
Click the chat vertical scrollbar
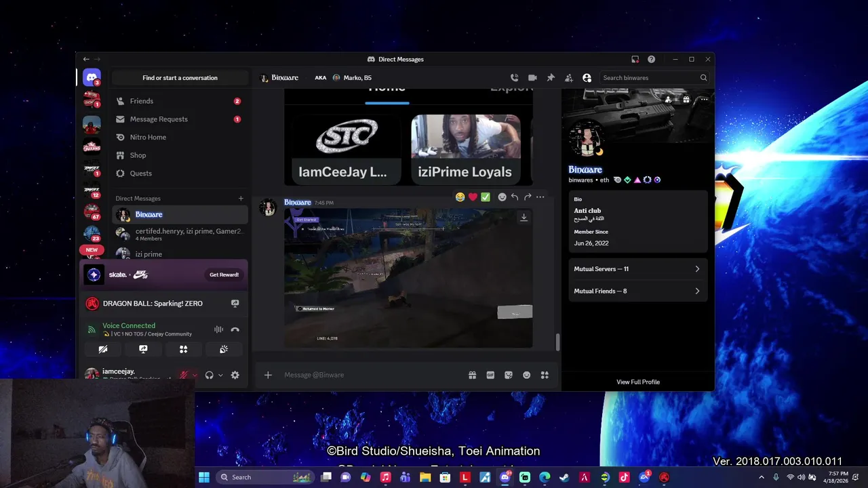pos(557,342)
